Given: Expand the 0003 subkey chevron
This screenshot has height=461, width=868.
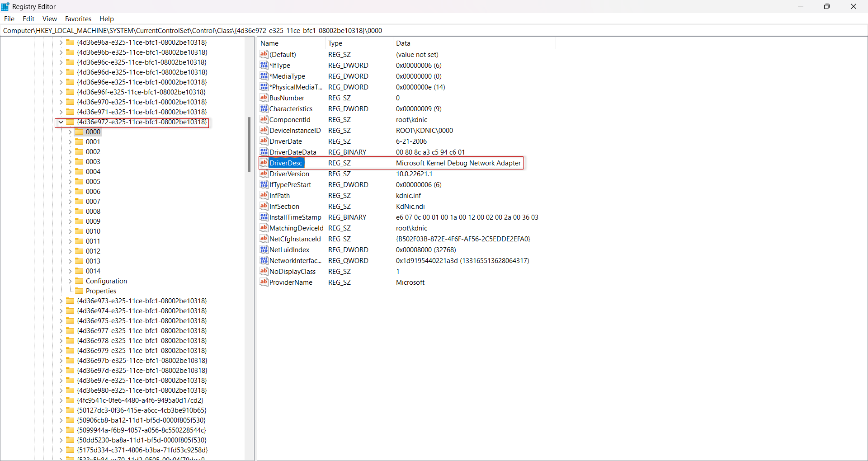Looking at the screenshot, I should [69, 161].
